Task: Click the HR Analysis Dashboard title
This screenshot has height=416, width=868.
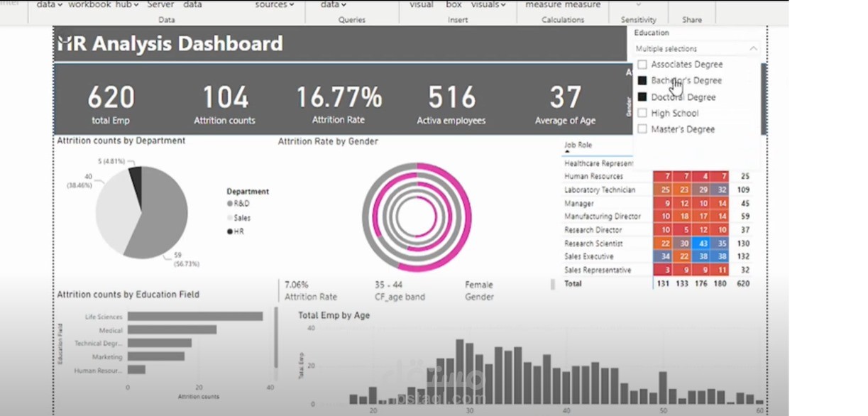Action: [170, 44]
